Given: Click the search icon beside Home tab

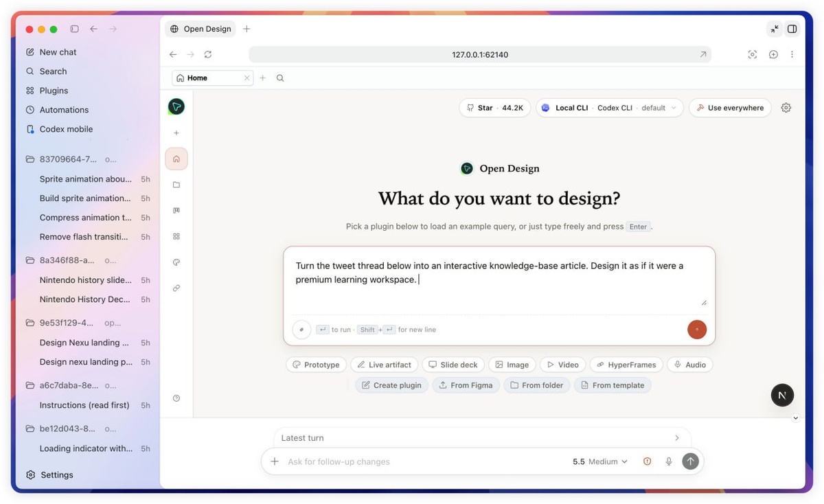Looking at the screenshot, I should (280, 78).
